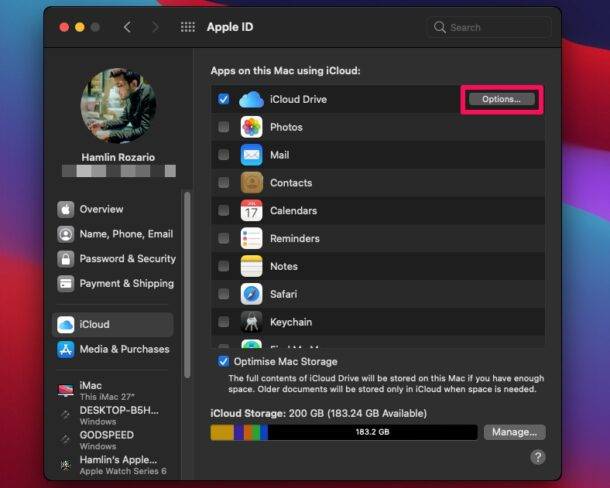The image size is (610, 488).
Task: Select the GODSPEED Windows device
Action: pyautogui.click(x=113, y=440)
